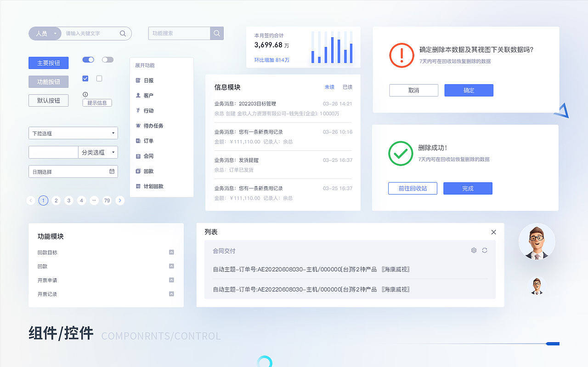
Task: Click the 合同 clipboard icon
Action: tap(138, 156)
